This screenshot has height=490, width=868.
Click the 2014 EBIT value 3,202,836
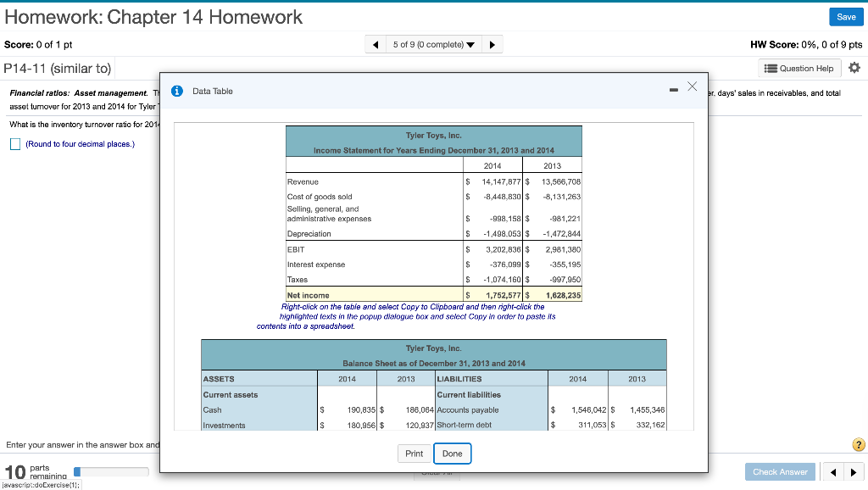coord(504,250)
